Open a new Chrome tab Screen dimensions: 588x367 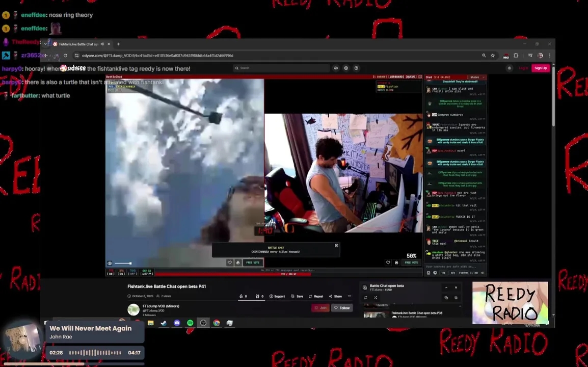[x=119, y=44]
